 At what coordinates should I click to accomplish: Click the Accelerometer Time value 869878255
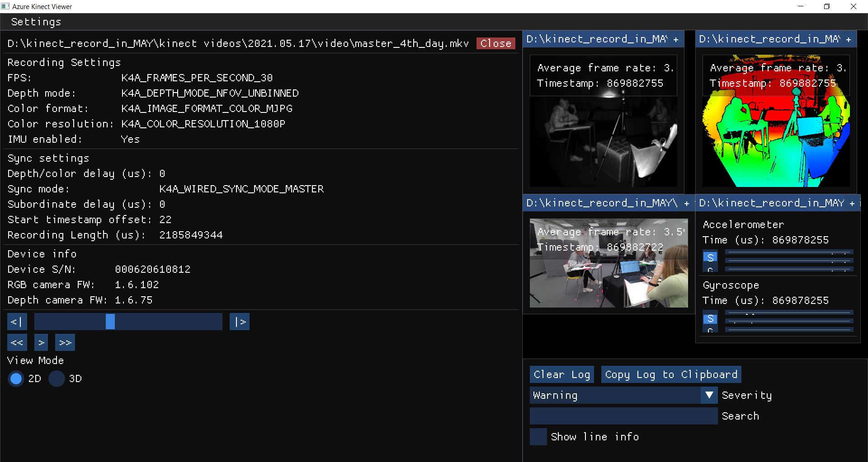tap(800, 240)
